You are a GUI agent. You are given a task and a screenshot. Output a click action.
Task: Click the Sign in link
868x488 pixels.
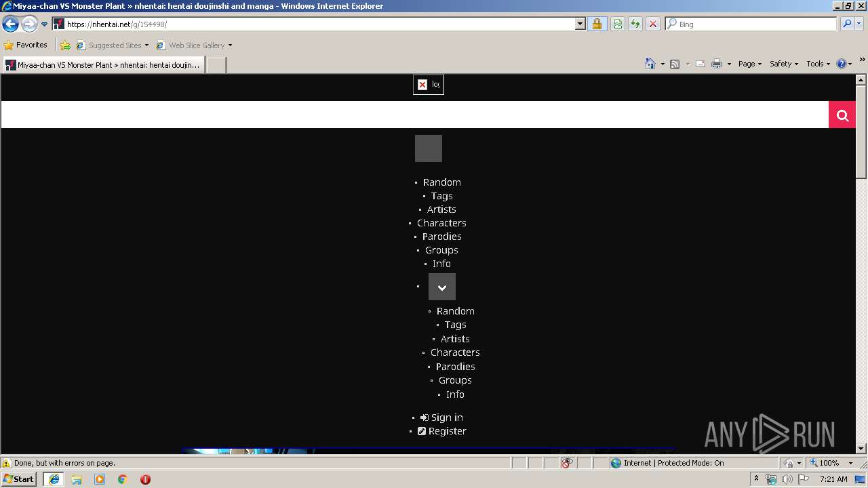(x=441, y=418)
